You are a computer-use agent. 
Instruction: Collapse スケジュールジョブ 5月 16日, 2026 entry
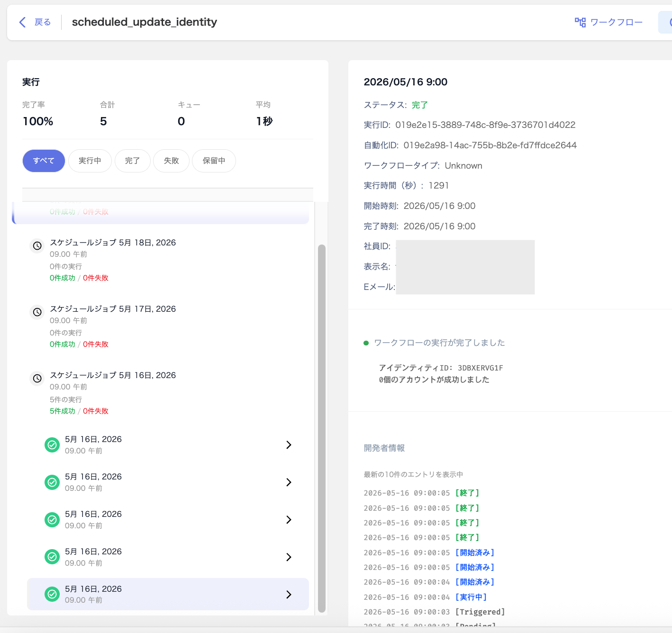coord(113,375)
